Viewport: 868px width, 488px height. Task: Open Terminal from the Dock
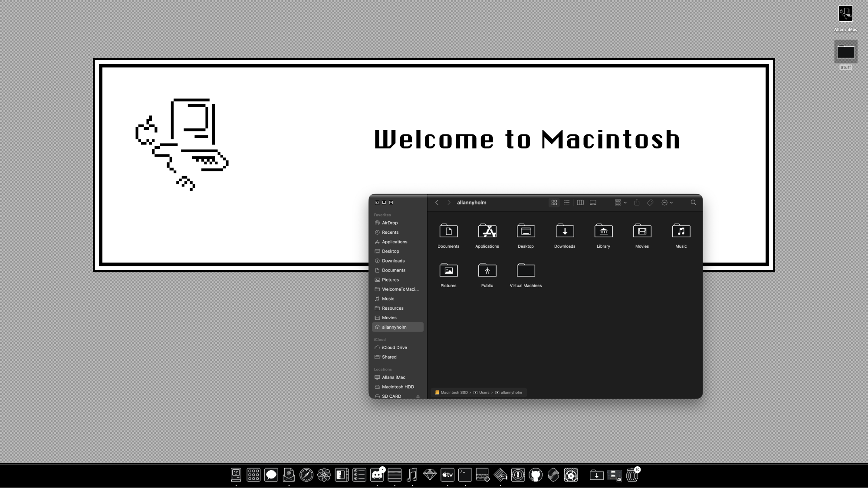click(x=465, y=475)
